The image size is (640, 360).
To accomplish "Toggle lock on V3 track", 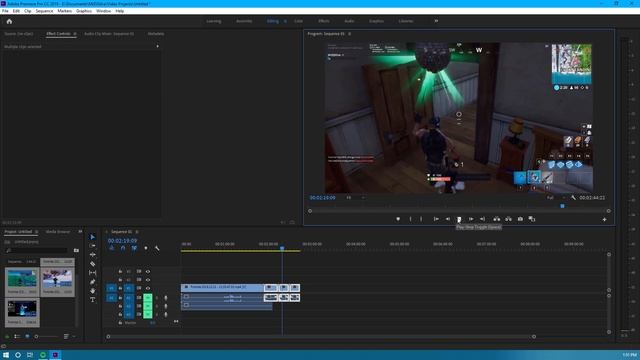I will point(120,271).
